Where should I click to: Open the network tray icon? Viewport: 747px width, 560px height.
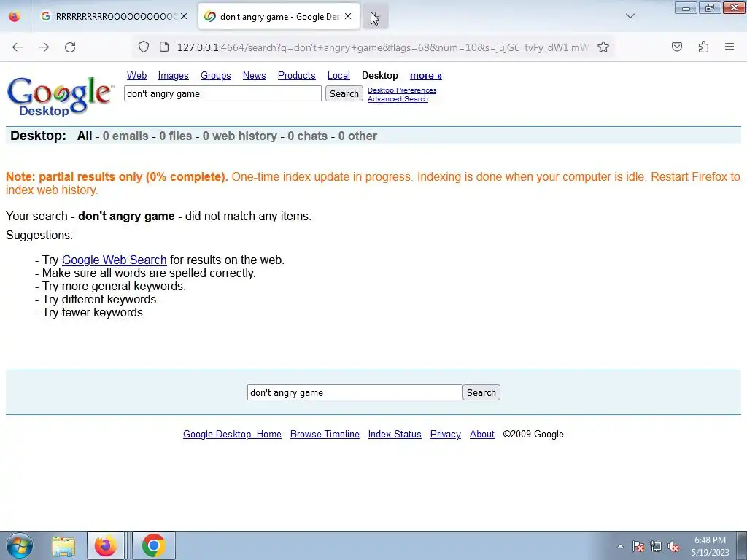pos(656,546)
